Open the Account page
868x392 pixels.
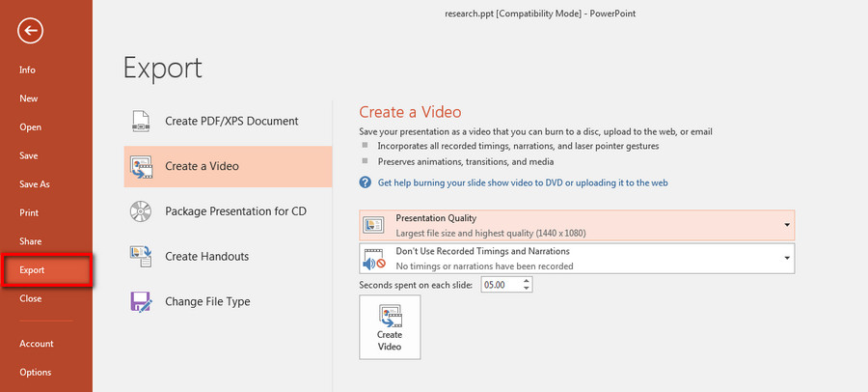(x=37, y=344)
